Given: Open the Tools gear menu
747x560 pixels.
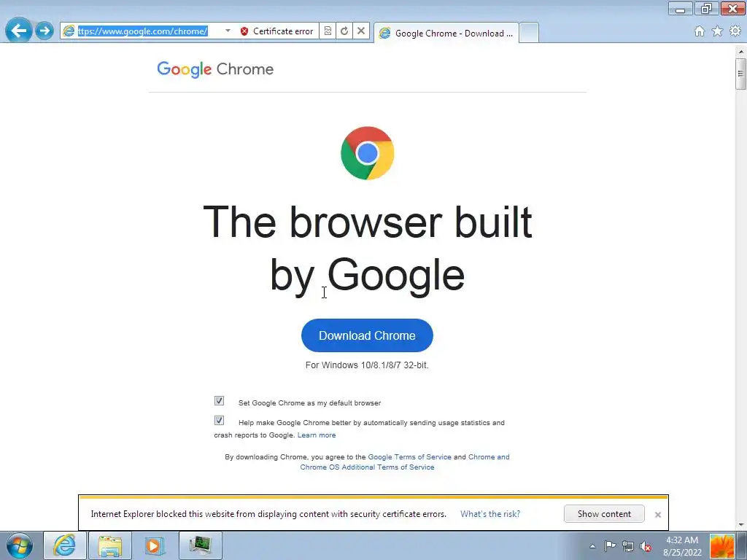Looking at the screenshot, I should (x=735, y=31).
